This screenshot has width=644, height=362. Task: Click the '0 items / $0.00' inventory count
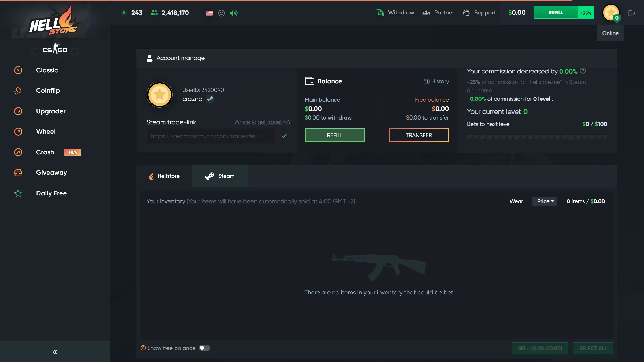(586, 201)
